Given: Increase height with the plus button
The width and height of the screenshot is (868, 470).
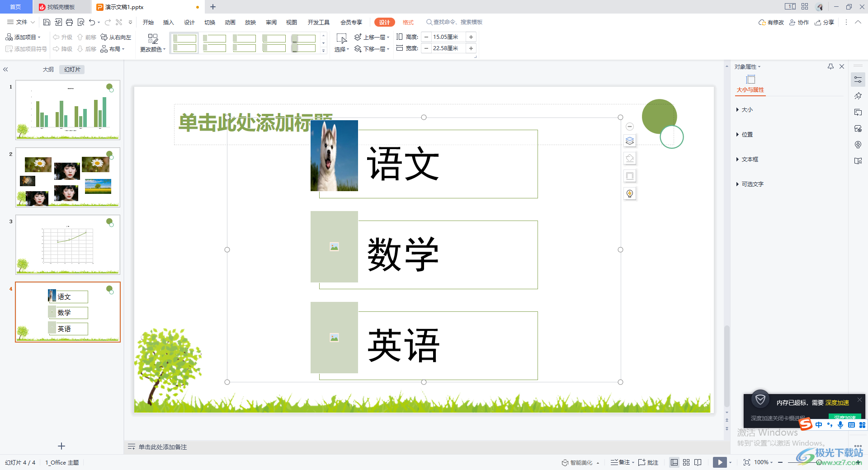Looking at the screenshot, I should [471, 37].
